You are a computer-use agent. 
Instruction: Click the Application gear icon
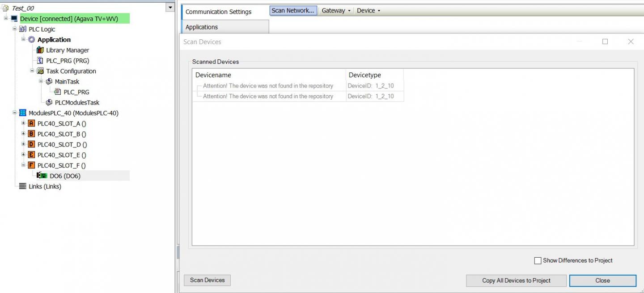pos(32,40)
